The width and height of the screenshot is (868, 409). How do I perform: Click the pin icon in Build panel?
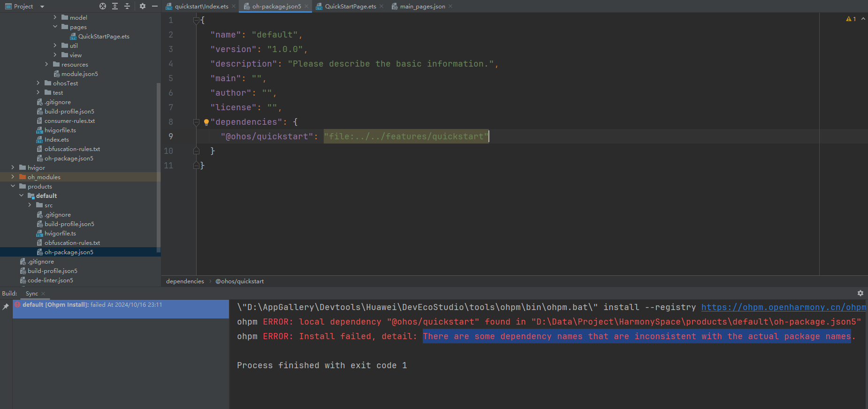click(x=6, y=306)
